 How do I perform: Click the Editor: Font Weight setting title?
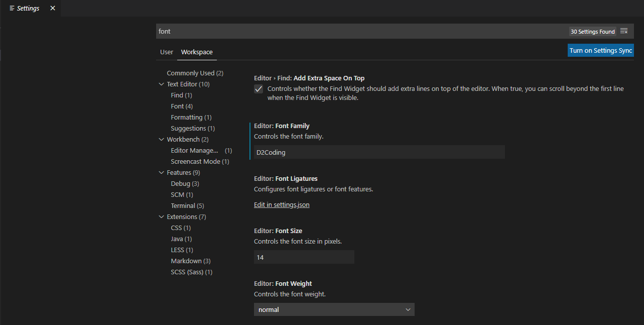283,283
